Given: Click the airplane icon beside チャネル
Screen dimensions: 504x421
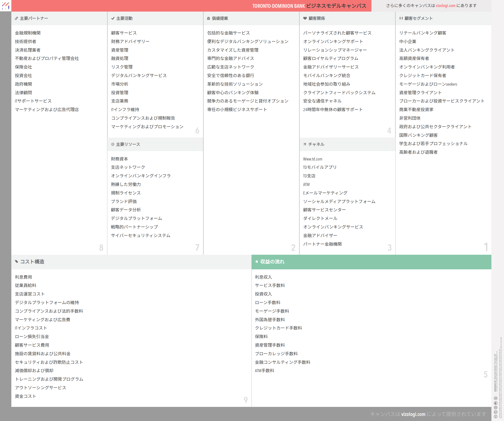Looking at the screenshot, I should coord(305,144).
